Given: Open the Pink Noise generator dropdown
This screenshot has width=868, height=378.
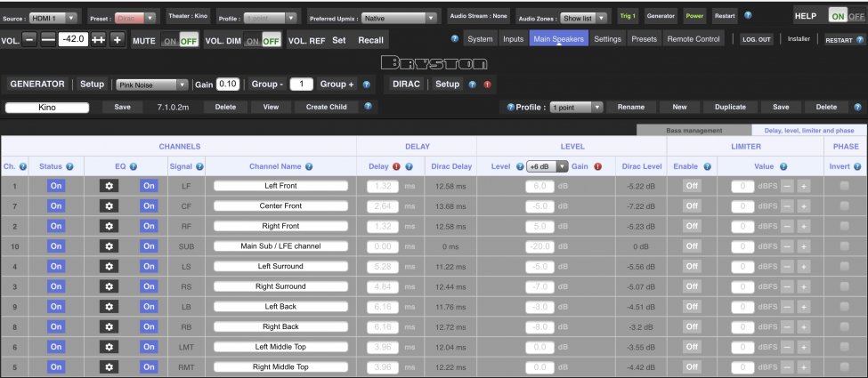Looking at the screenshot, I should (x=152, y=84).
